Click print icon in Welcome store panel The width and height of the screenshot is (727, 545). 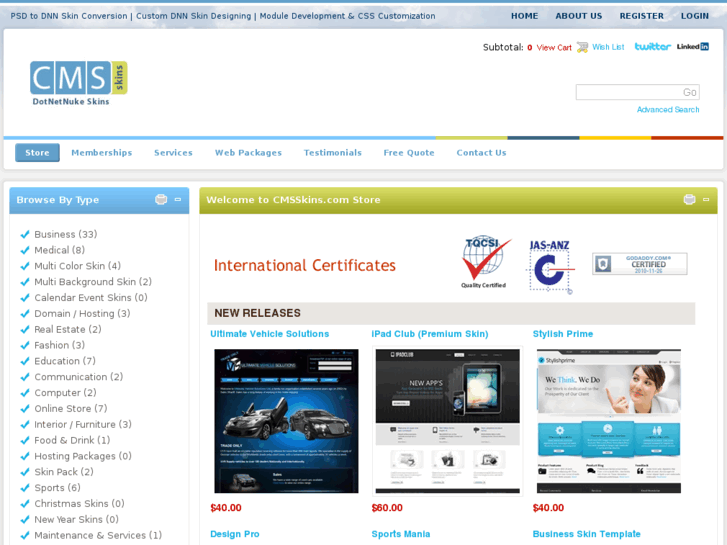[x=689, y=200]
